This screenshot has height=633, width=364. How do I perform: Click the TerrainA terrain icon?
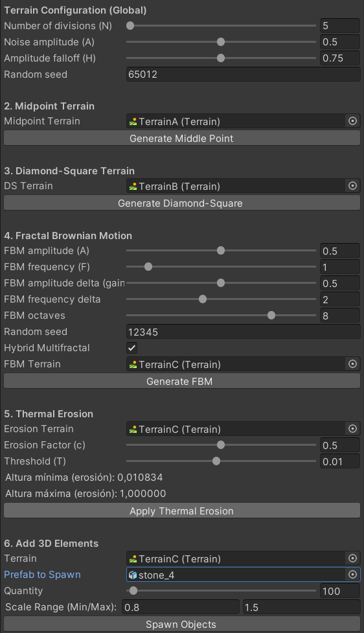(133, 122)
